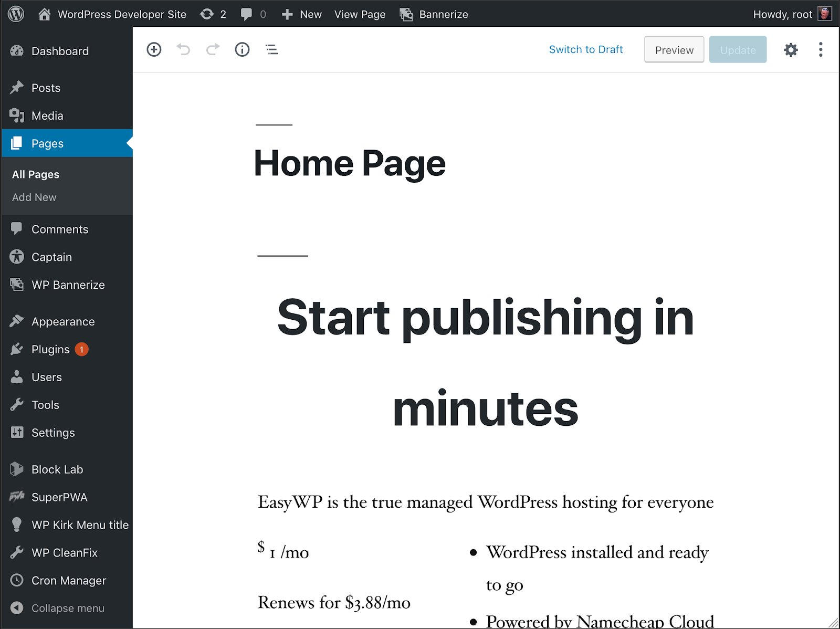Add a block with the plus button
840x629 pixels.
154,49
